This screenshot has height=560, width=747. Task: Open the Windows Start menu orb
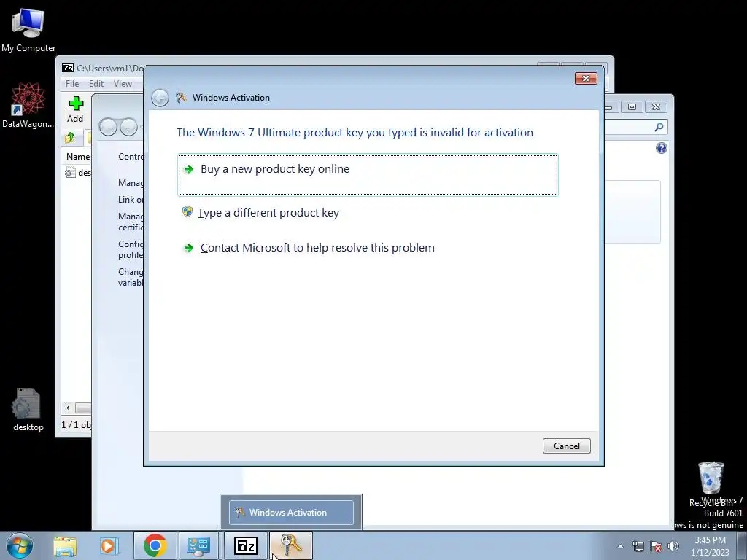pyautogui.click(x=20, y=545)
